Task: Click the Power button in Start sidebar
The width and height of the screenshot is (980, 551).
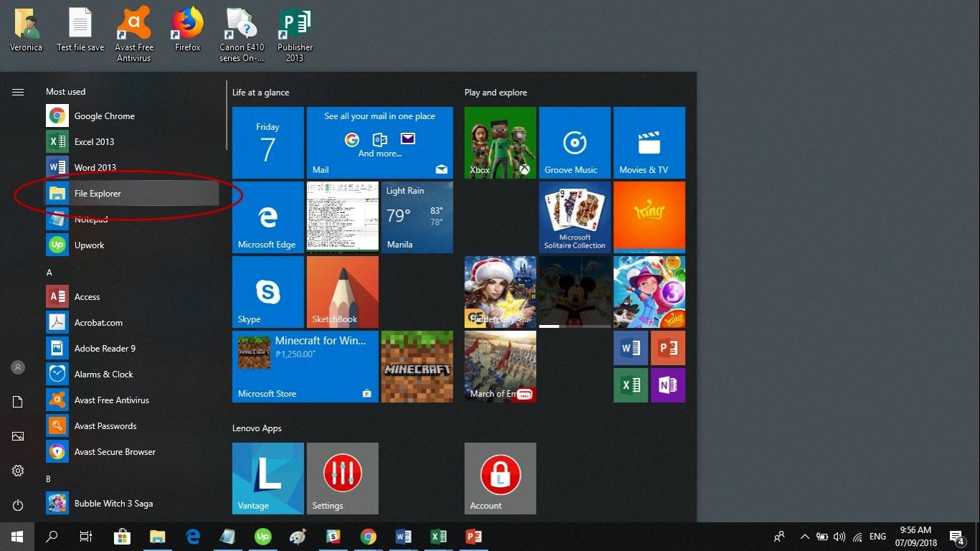Action: point(18,505)
